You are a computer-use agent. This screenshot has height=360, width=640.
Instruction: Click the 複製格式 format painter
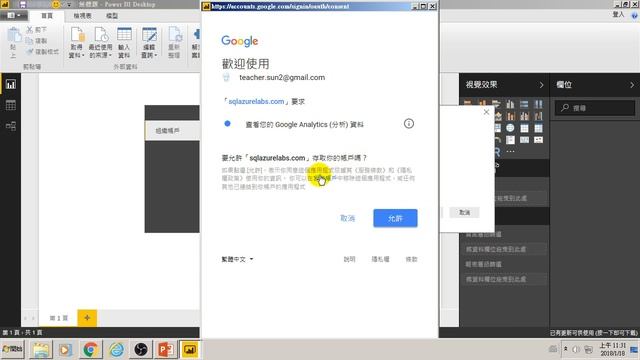pos(42,52)
